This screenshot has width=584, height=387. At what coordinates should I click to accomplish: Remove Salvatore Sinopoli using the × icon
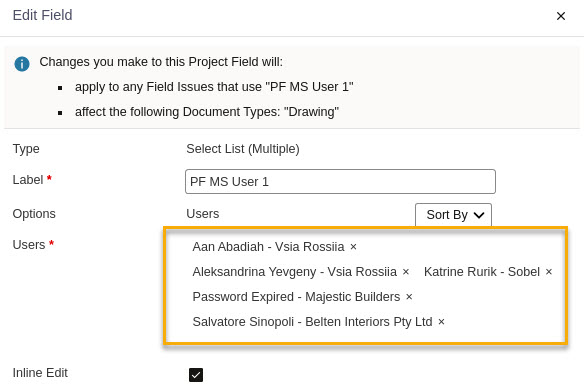click(x=441, y=322)
